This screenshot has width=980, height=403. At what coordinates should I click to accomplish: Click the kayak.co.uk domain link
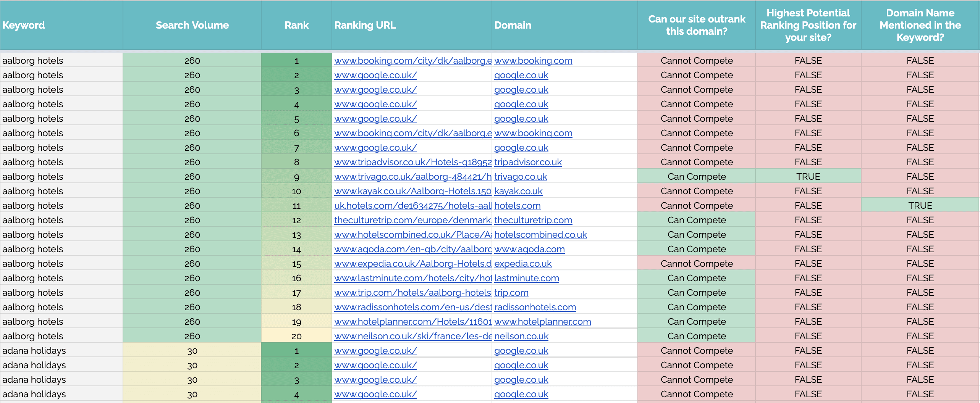[x=518, y=191]
